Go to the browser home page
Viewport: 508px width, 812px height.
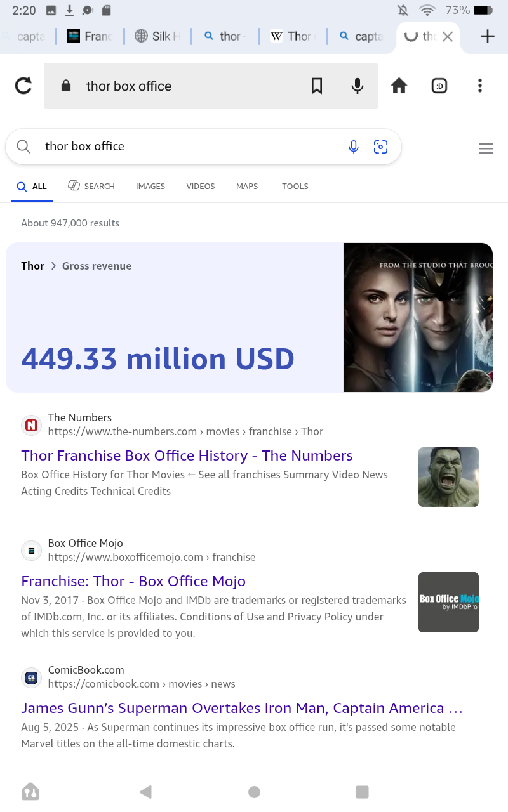399,86
